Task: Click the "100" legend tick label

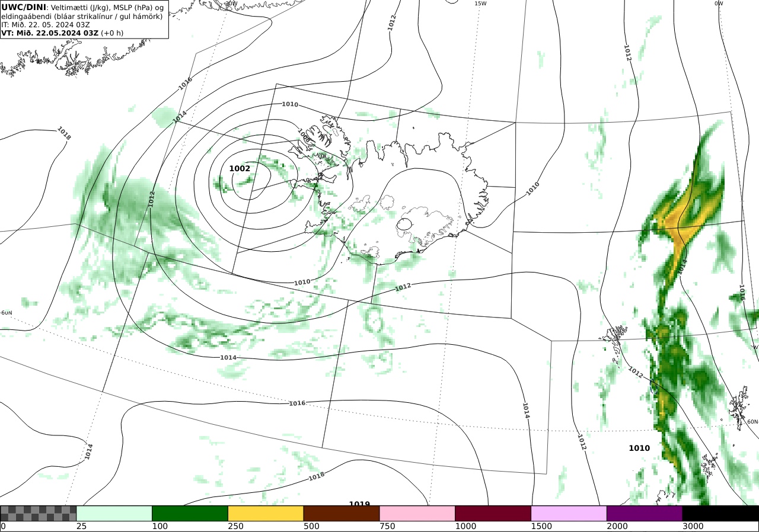Action: (160, 526)
